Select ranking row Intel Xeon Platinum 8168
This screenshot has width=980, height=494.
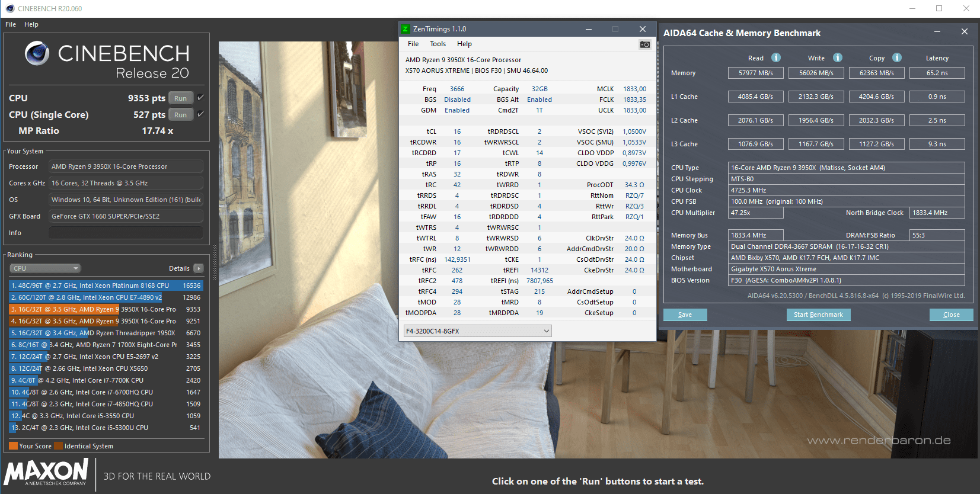pyautogui.click(x=106, y=286)
